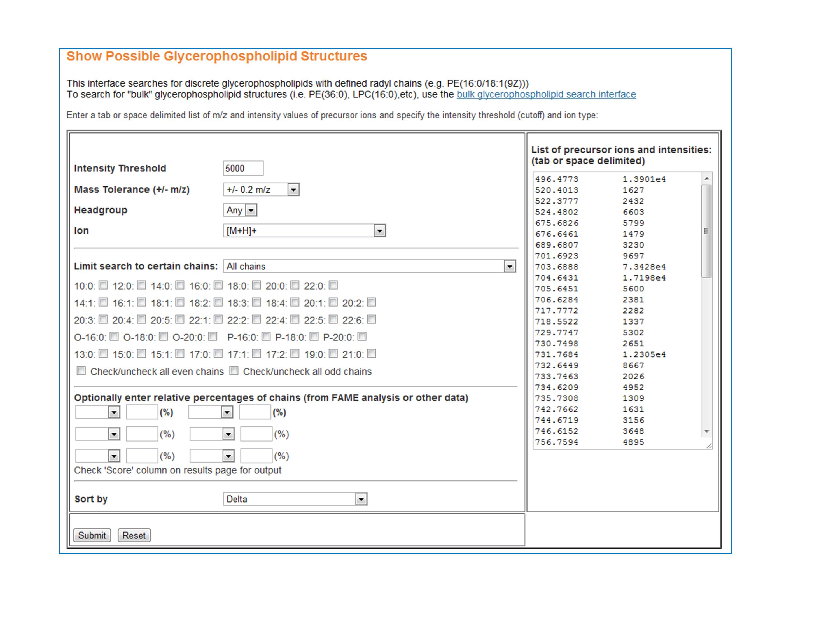Screen dimensions: 840x630
Task: Open the Headgroup dropdown
Action: tap(240, 210)
